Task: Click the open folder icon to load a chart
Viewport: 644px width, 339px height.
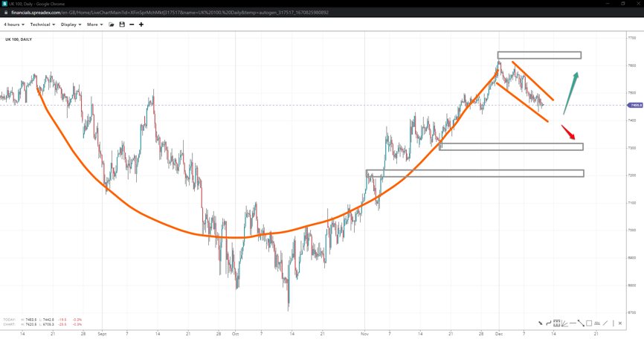Action: coord(112,25)
